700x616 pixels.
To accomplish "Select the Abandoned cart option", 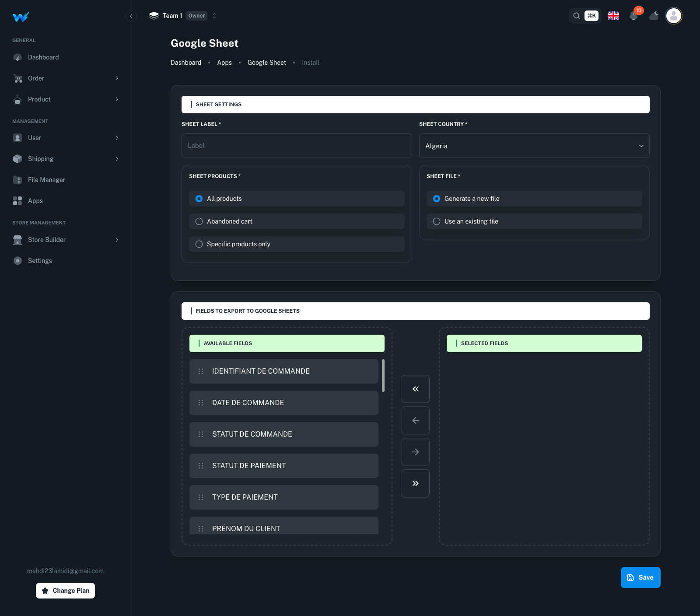I will [199, 221].
